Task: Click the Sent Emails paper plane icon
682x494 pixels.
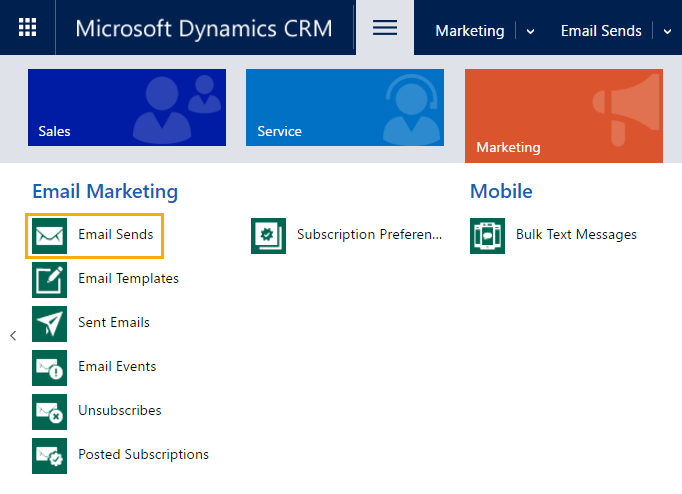Action: point(50,323)
